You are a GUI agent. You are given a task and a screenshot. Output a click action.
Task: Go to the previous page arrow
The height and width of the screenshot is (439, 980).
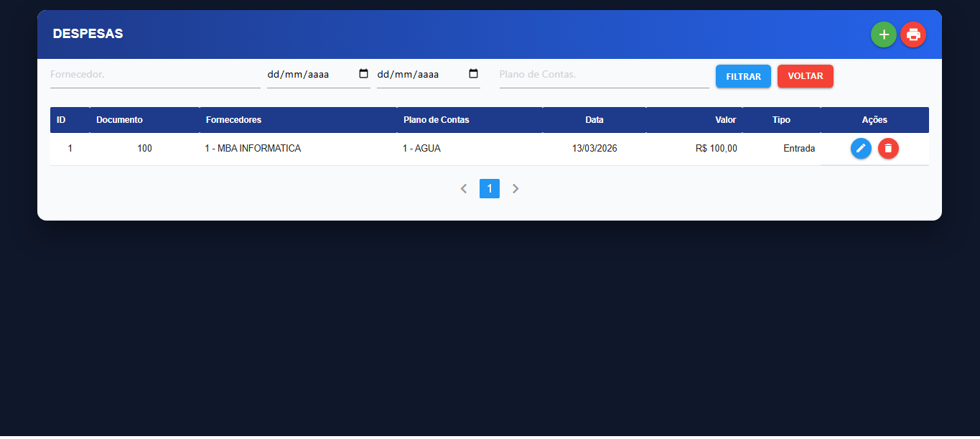point(464,189)
